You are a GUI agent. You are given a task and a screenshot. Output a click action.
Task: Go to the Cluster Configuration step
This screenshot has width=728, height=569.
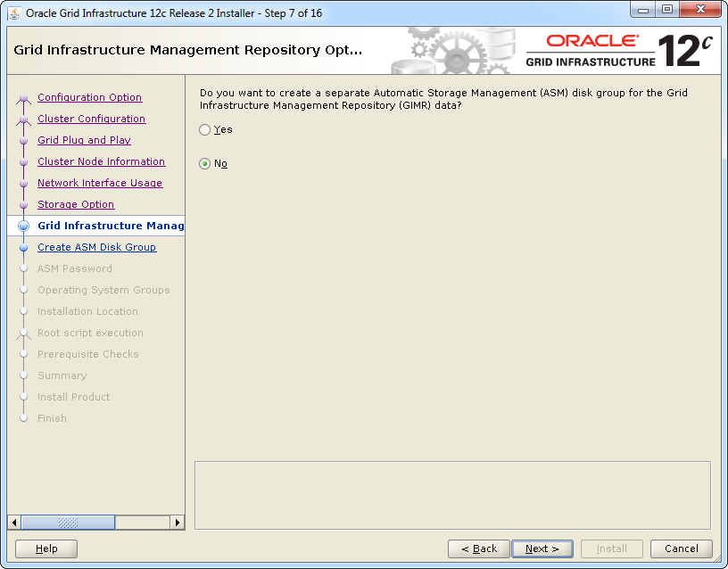point(91,120)
